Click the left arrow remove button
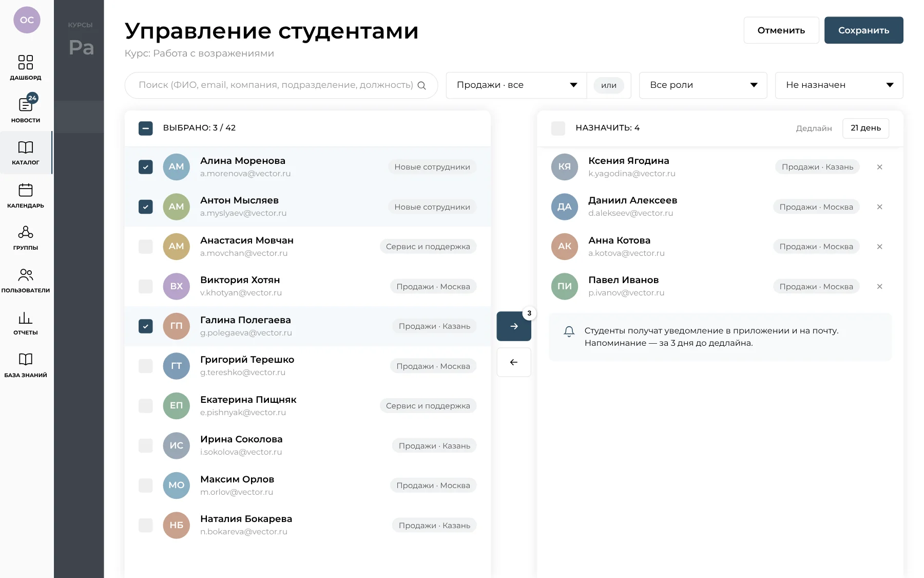The image size is (924, 578). coord(514,362)
